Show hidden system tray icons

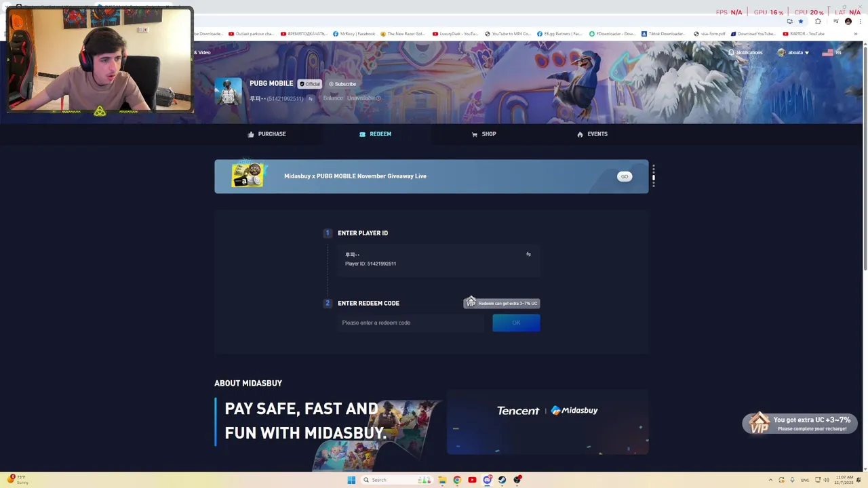770,480
